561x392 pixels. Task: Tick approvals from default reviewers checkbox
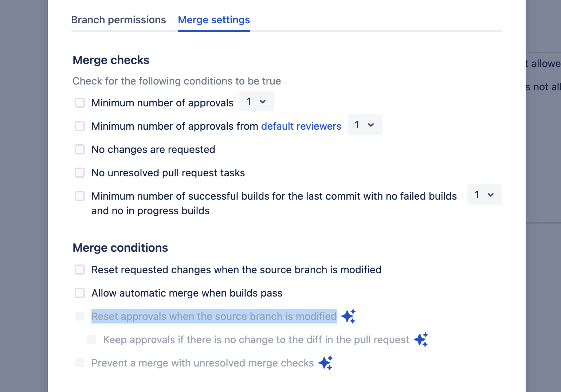point(80,126)
